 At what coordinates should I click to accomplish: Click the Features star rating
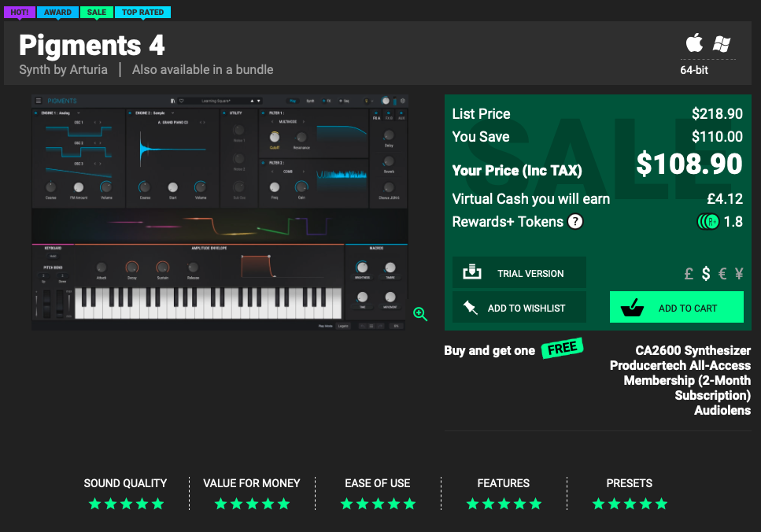pyautogui.click(x=504, y=504)
